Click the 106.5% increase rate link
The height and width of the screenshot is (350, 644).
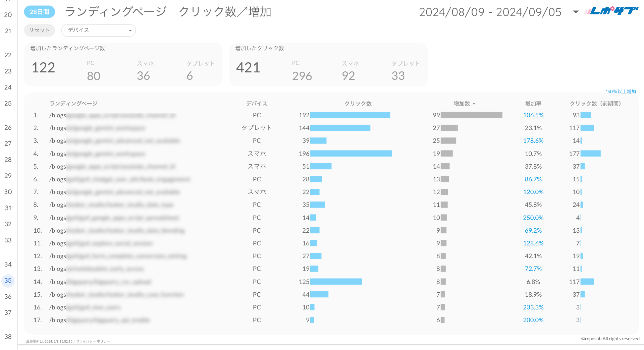533,115
